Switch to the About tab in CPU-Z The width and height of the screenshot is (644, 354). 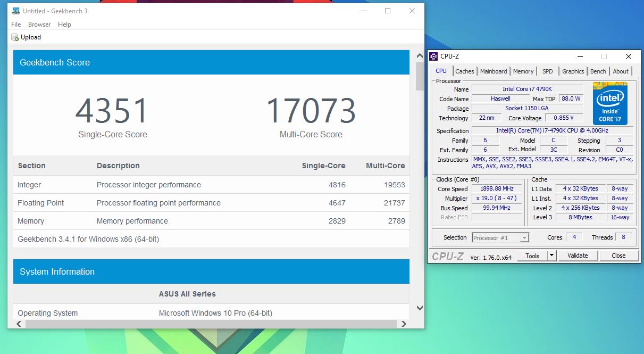621,71
